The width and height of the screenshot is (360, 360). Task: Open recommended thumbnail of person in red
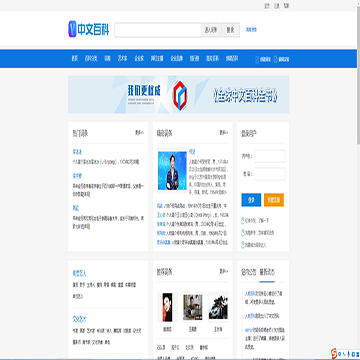(167, 307)
